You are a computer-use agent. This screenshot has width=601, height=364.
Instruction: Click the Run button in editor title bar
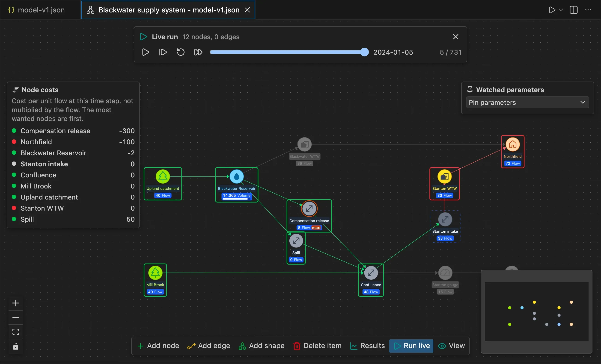[552, 10]
